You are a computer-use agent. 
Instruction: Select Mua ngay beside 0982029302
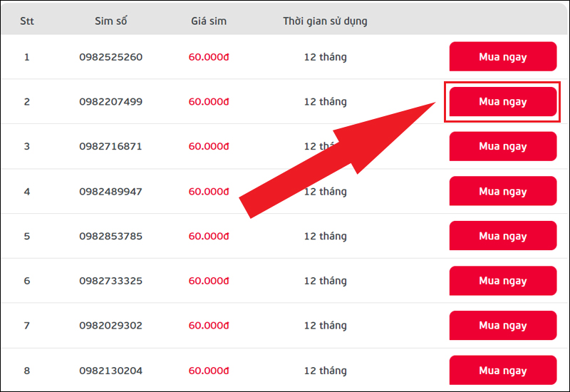tap(502, 326)
